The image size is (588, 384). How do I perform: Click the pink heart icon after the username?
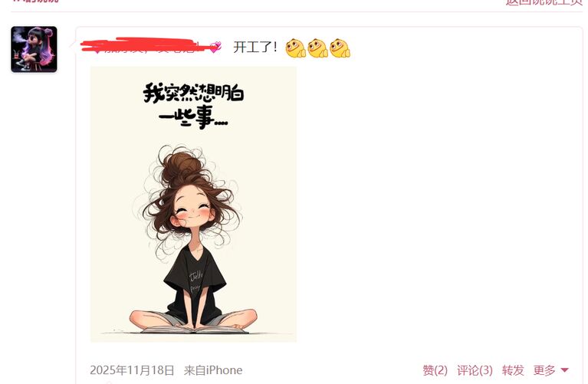click(215, 48)
